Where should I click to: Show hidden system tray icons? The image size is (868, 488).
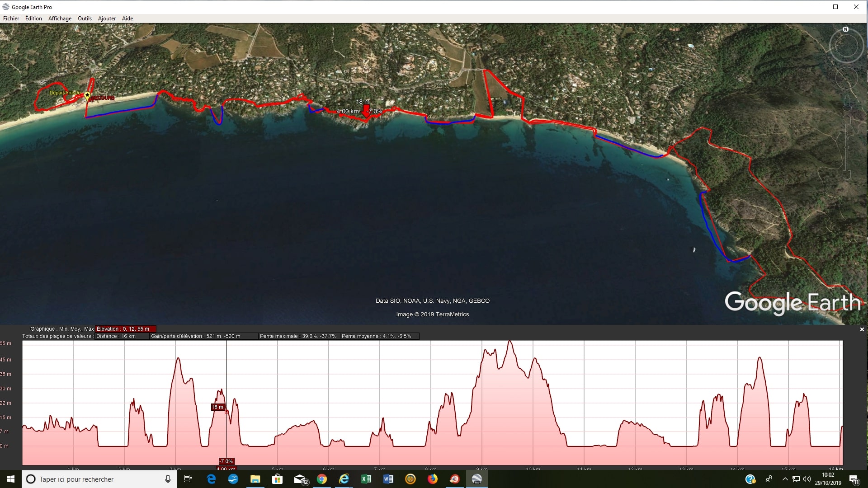(785, 479)
